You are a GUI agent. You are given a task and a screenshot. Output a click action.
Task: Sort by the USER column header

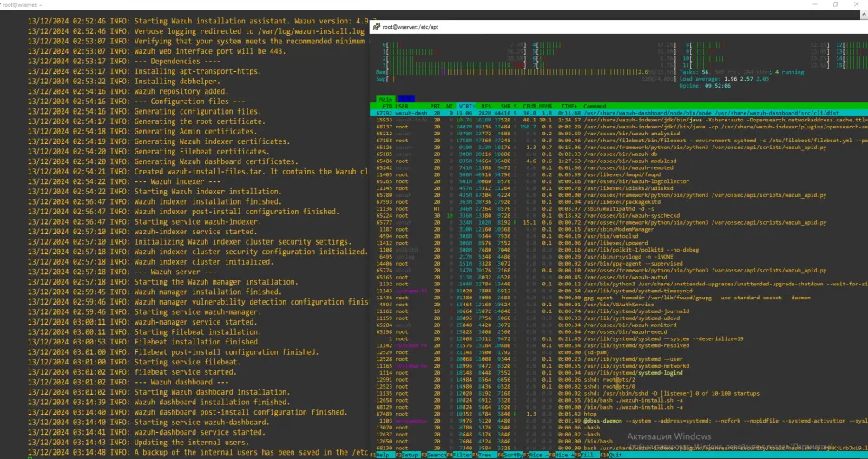click(403, 107)
